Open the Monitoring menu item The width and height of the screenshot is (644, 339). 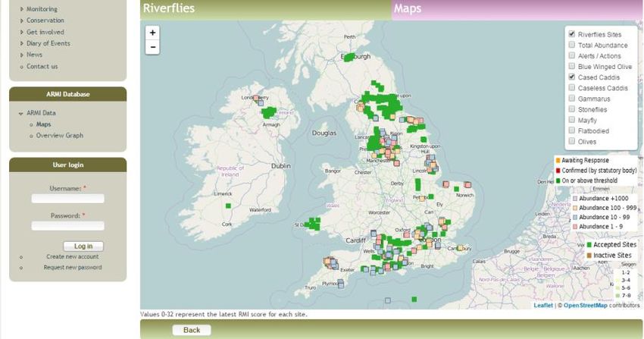point(42,9)
